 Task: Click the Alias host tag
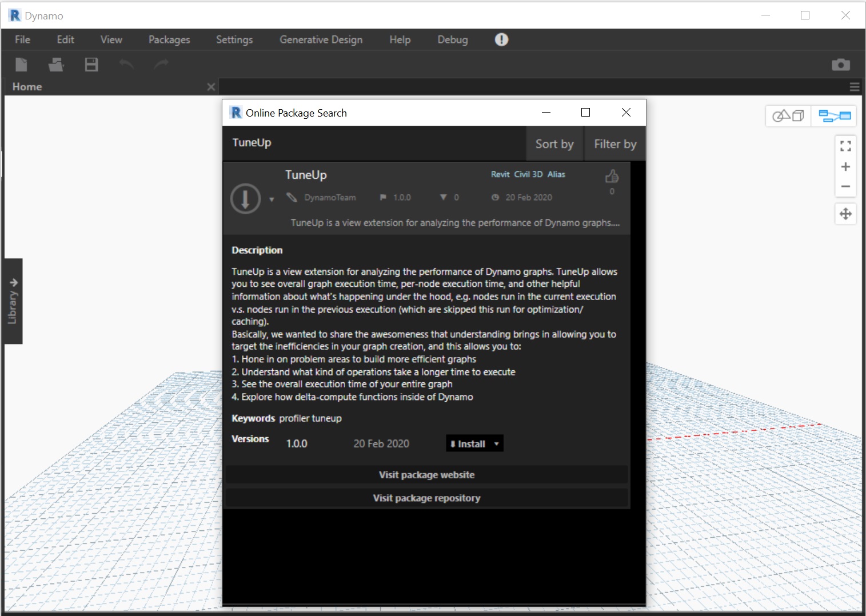pos(556,174)
